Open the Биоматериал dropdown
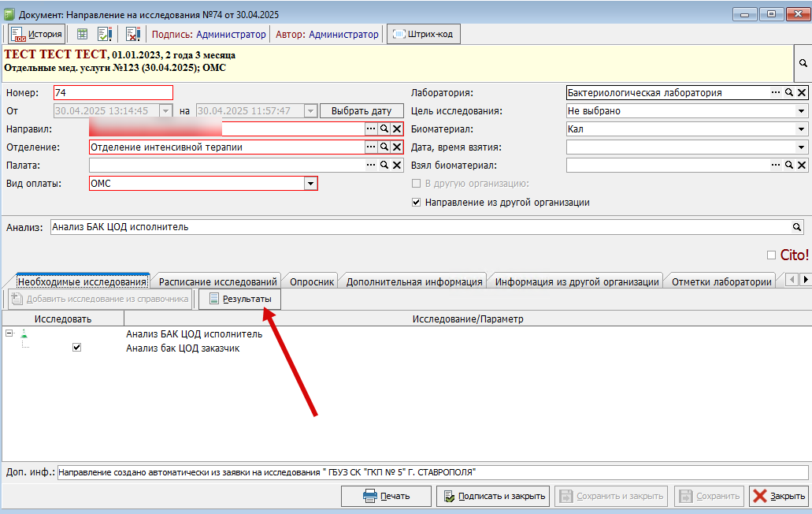Screen dimensions: 812x514 [801, 129]
